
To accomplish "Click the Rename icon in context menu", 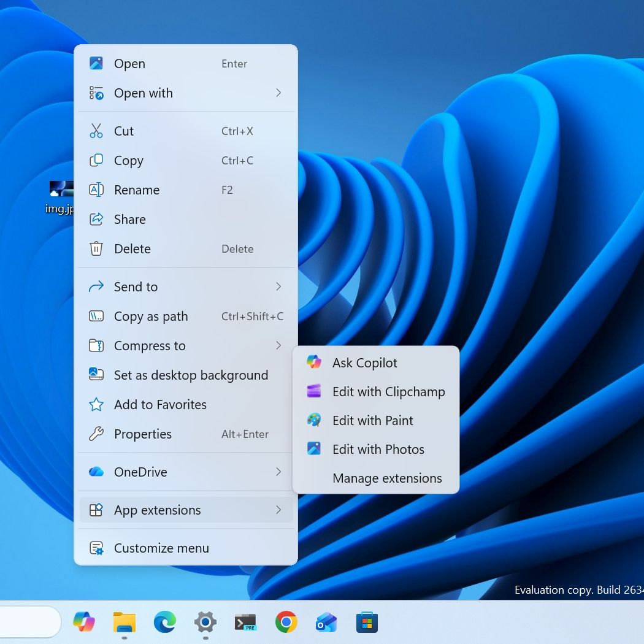I will coord(96,190).
